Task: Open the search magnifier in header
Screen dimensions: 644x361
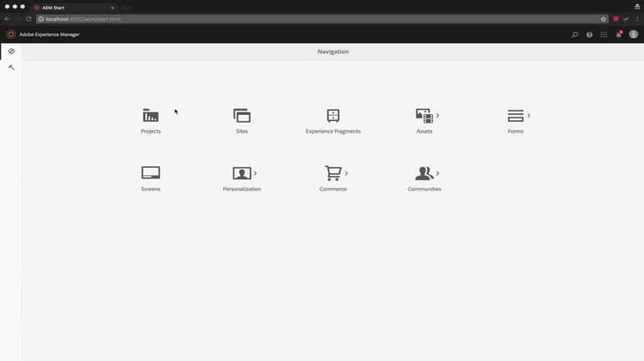Action: (574, 35)
